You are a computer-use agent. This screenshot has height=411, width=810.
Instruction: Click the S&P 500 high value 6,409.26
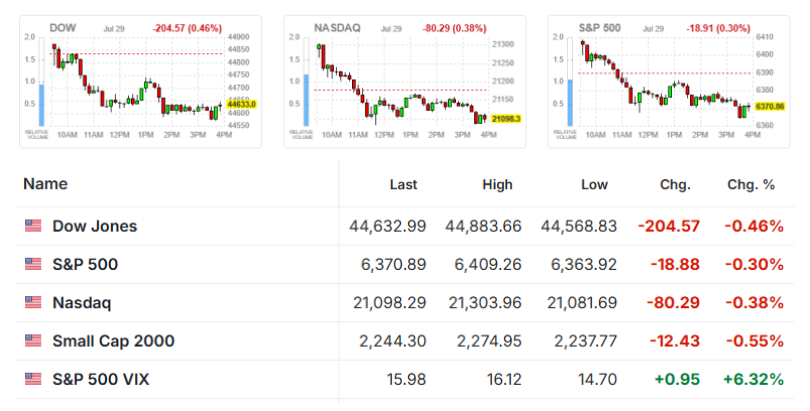[x=488, y=264]
